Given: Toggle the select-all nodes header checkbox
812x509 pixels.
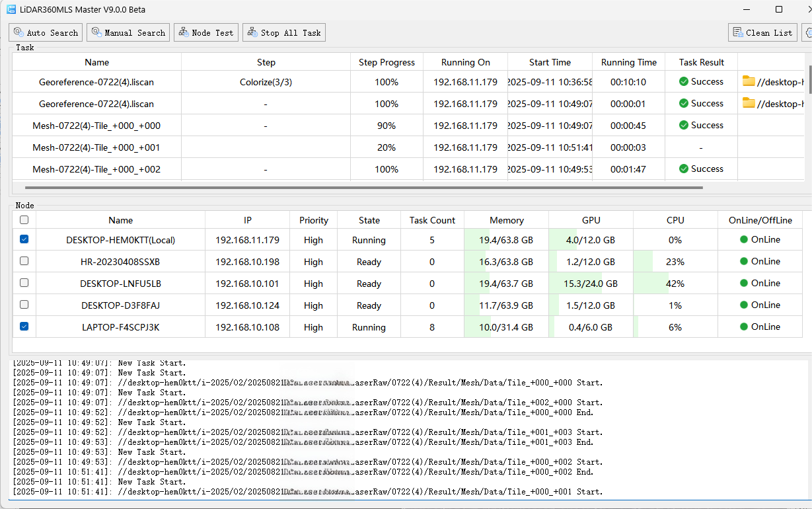Looking at the screenshot, I should point(24,220).
